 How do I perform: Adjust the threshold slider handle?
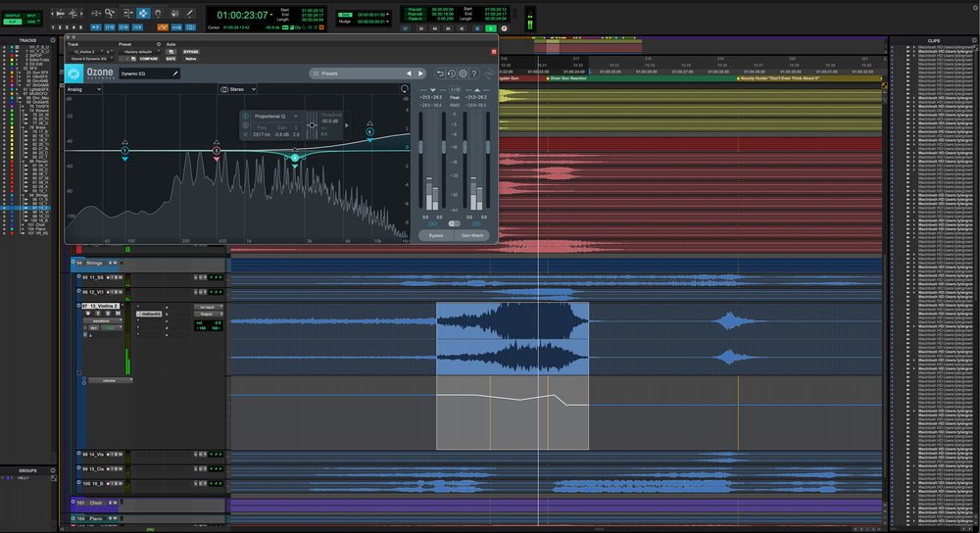[x=312, y=125]
